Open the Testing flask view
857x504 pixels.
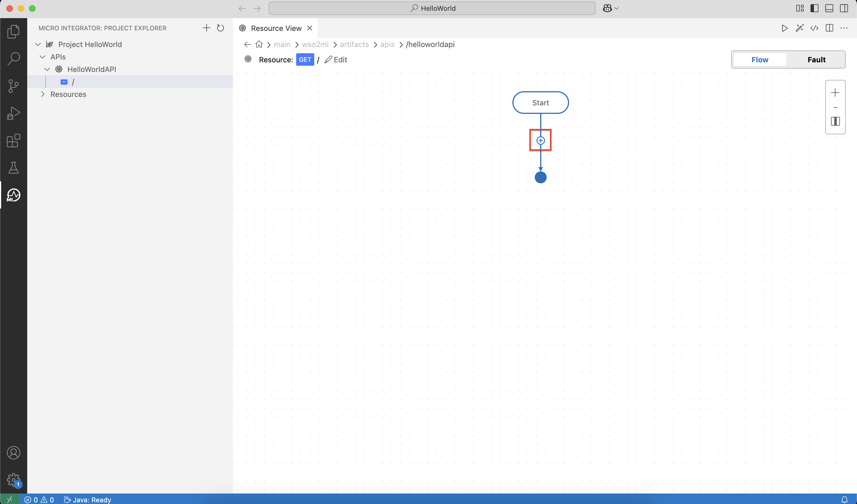[13, 168]
